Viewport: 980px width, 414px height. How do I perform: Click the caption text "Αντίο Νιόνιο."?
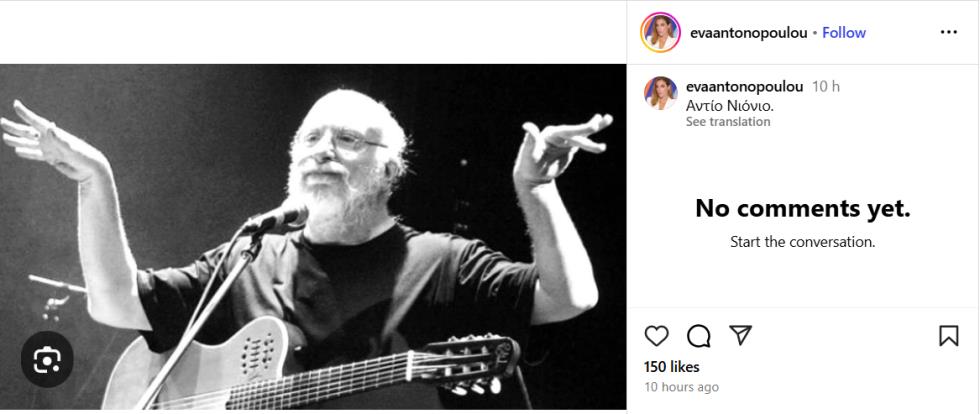[x=730, y=105]
